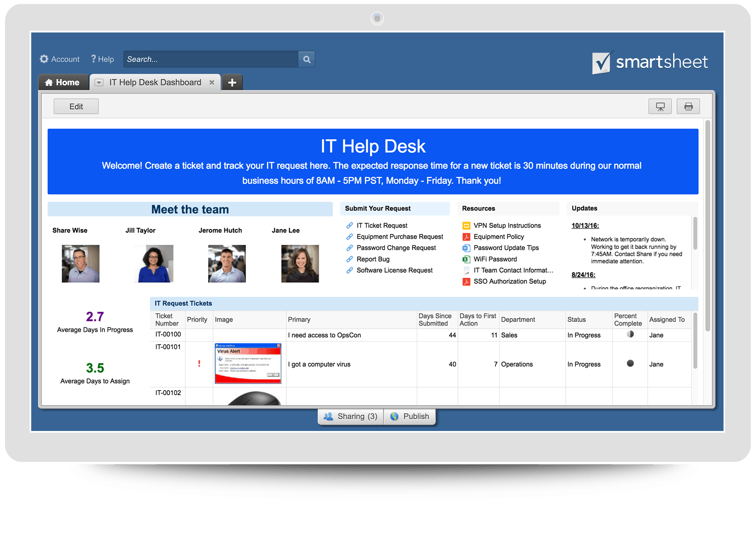Screen dimensions: 756x533
Task: Click the print icon
Action: (x=688, y=106)
